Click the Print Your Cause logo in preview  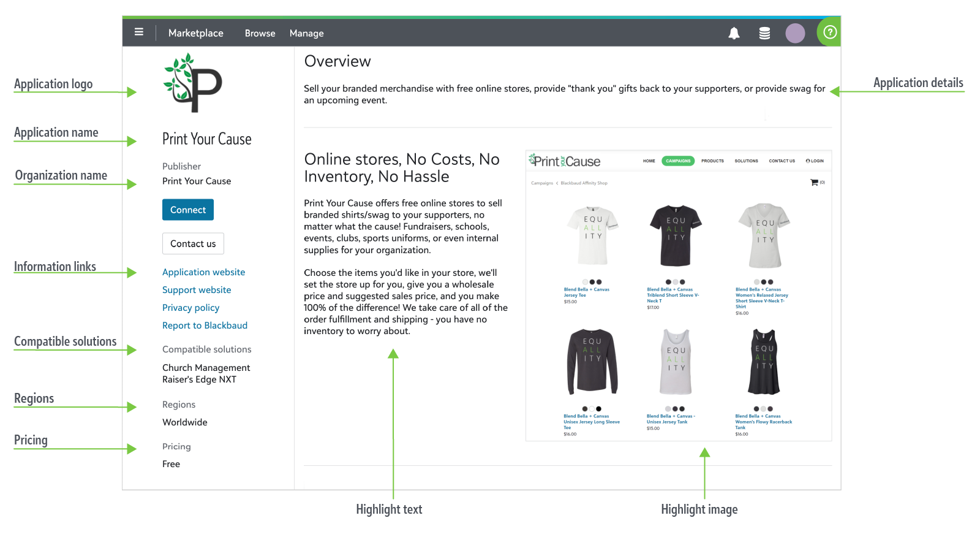click(x=565, y=161)
